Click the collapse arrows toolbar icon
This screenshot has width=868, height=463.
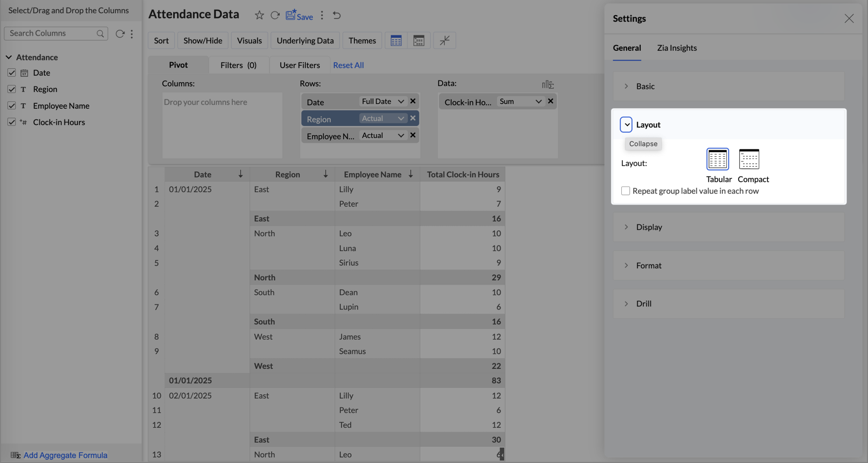tap(444, 41)
